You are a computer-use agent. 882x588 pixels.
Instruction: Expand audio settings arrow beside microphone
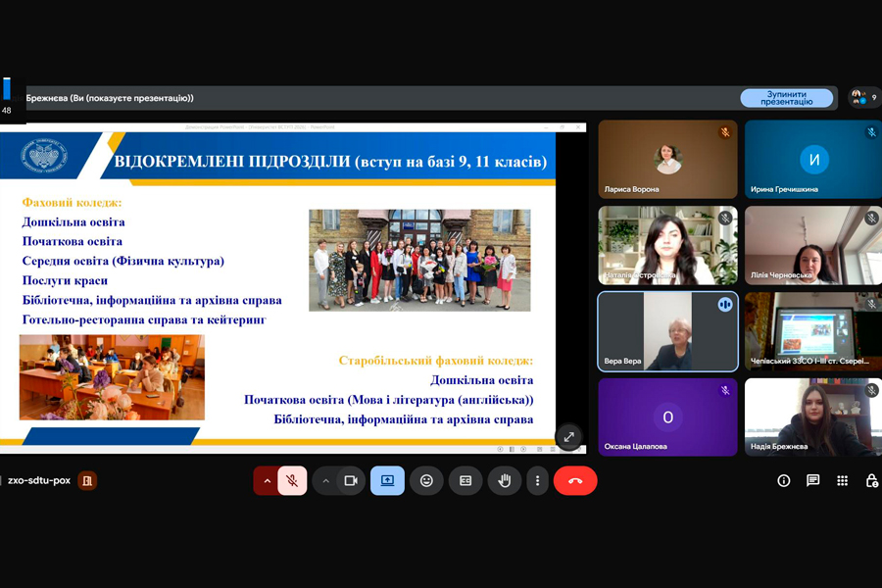[267, 481]
